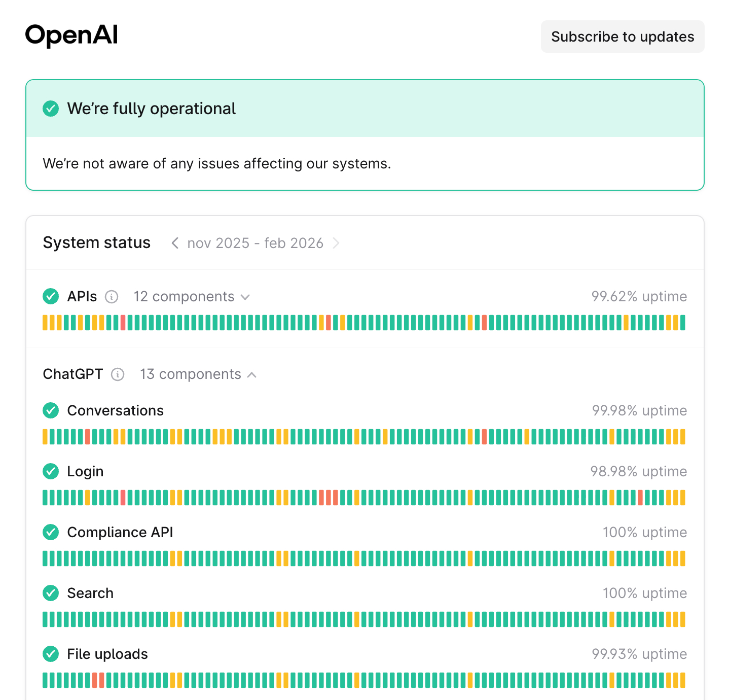
Task: Click the nov 2025 - feb 2026 range
Action: pyautogui.click(x=255, y=243)
